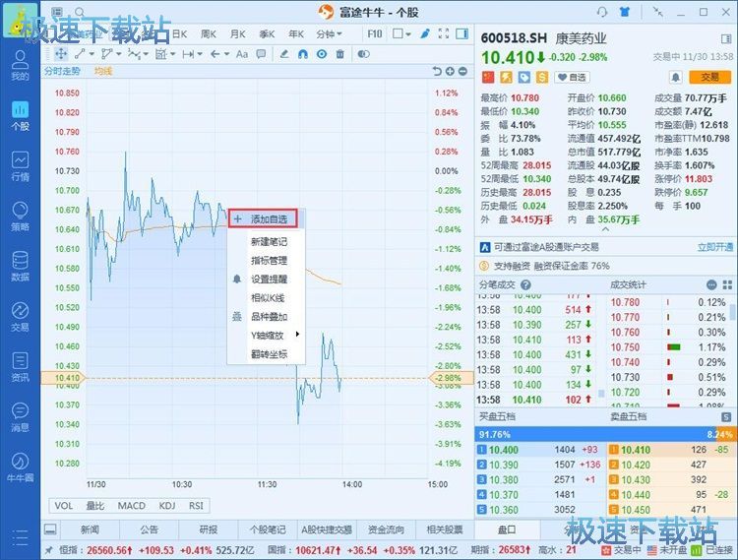
Task: Click the help question mark by 分笔成交
Action: pos(525,284)
